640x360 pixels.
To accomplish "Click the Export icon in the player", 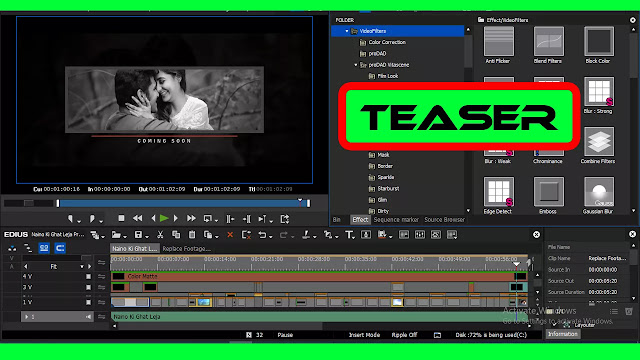I will [x=285, y=219].
